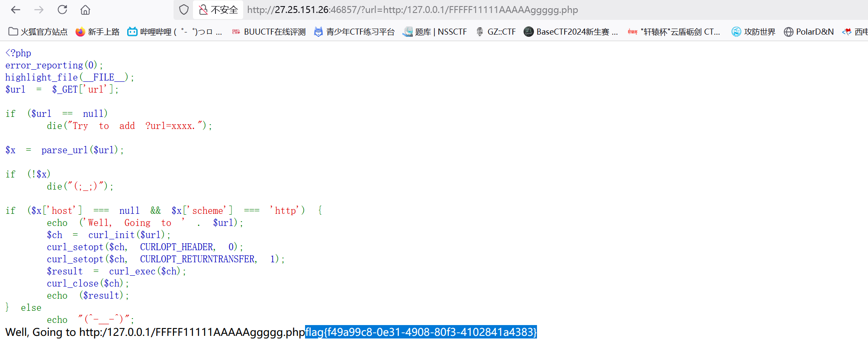This screenshot has width=868, height=348.
Task: Click the 不安全 security label
Action: coord(224,10)
